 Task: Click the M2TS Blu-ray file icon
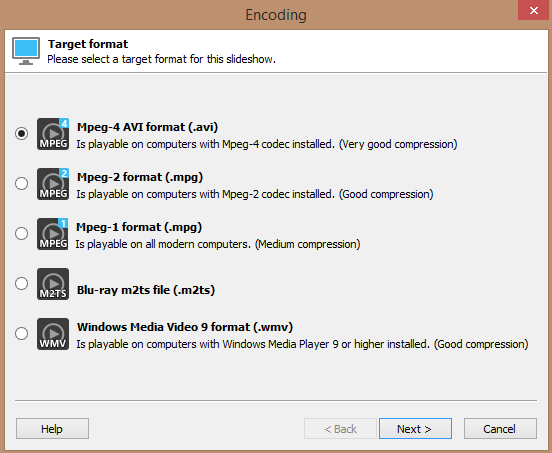click(x=53, y=284)
